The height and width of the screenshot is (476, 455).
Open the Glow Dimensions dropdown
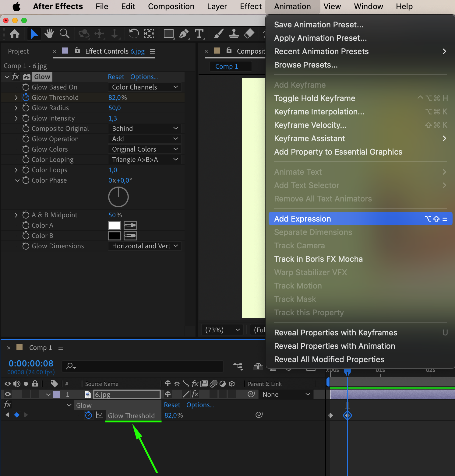tap(145, 246)
